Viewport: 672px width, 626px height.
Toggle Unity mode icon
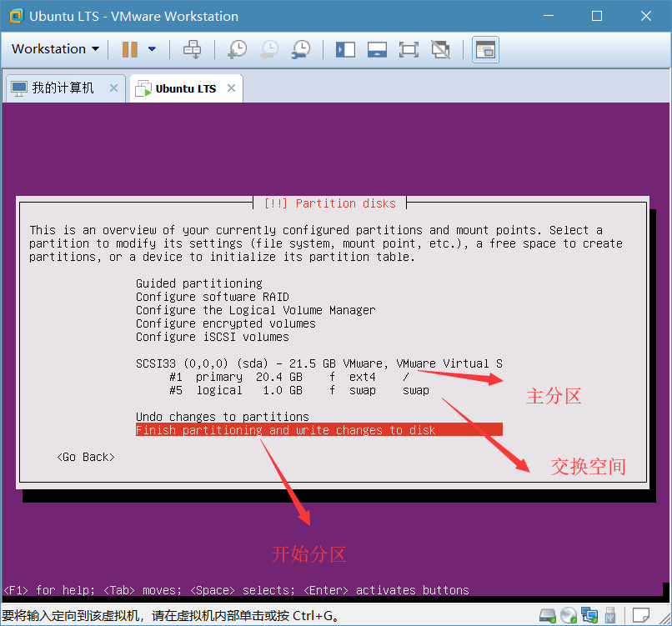click(x=440, y=49)
